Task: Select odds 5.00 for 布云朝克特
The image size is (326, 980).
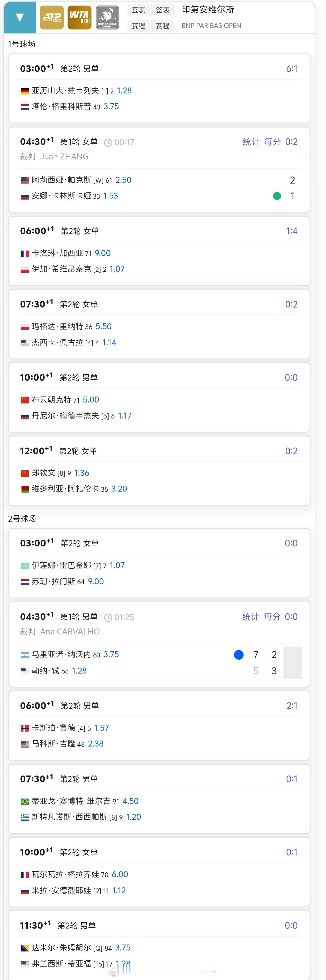Action: (91, 400)
